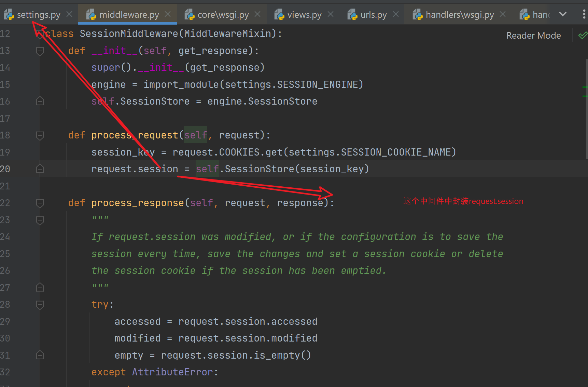Screen dimensions: 588x387
Task: Click AttributeError on line 32
Action: 172,372
